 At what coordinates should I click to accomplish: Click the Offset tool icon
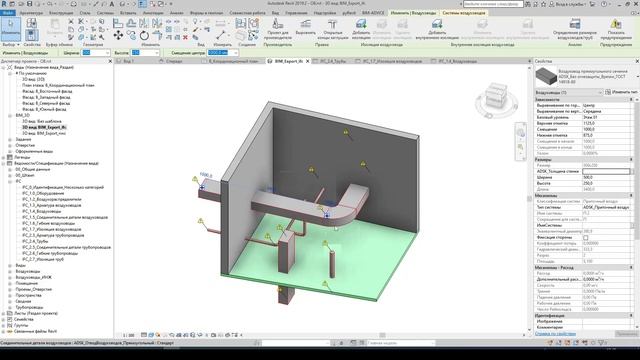(x=131, y=23)
